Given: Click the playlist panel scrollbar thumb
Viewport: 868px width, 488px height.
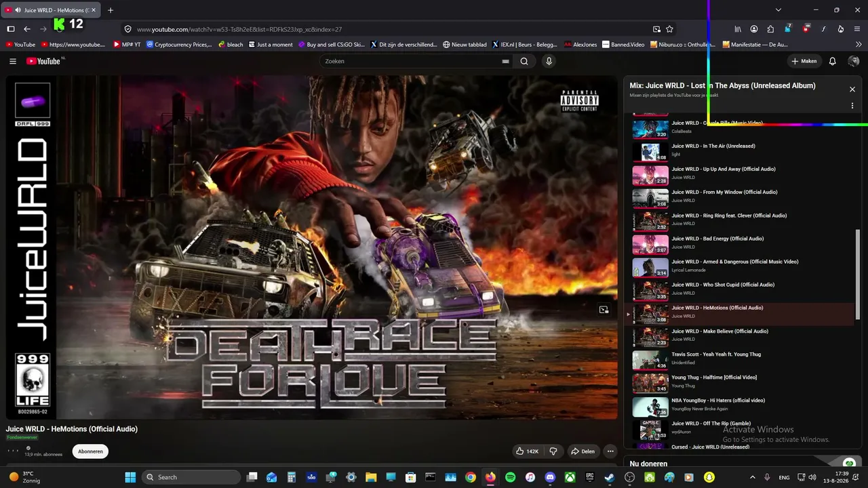Looking at the screenshot, I should [x=858, y=274].
